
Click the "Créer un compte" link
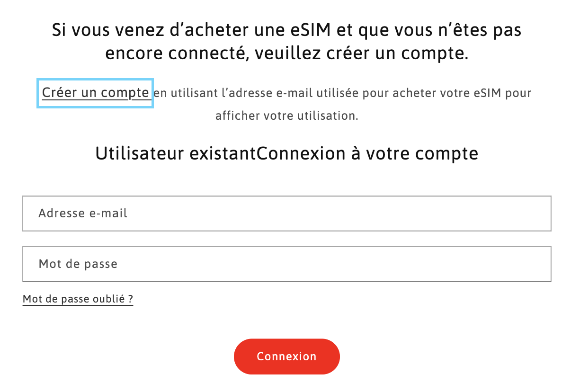point(95,93)
